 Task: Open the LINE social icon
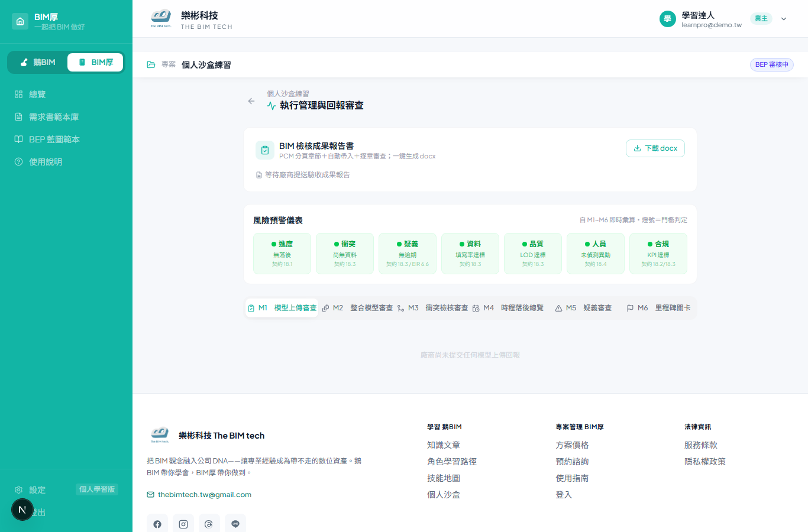235,524
